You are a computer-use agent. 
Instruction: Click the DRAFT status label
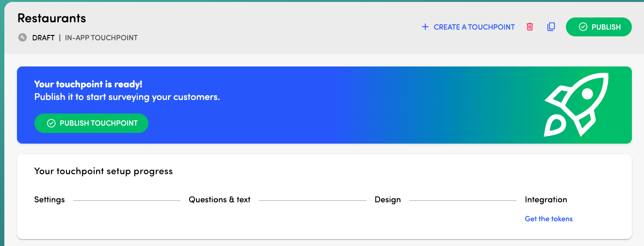(x=43, y=38)
